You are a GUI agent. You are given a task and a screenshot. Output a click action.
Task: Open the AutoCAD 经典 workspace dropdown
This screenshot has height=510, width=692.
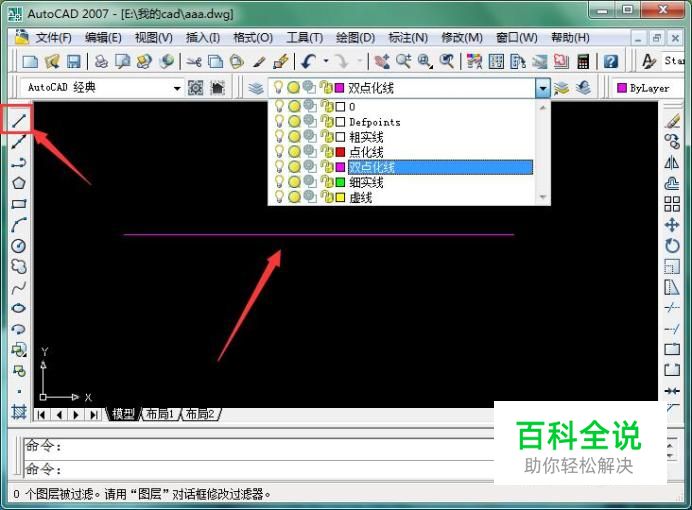(177, 88)
